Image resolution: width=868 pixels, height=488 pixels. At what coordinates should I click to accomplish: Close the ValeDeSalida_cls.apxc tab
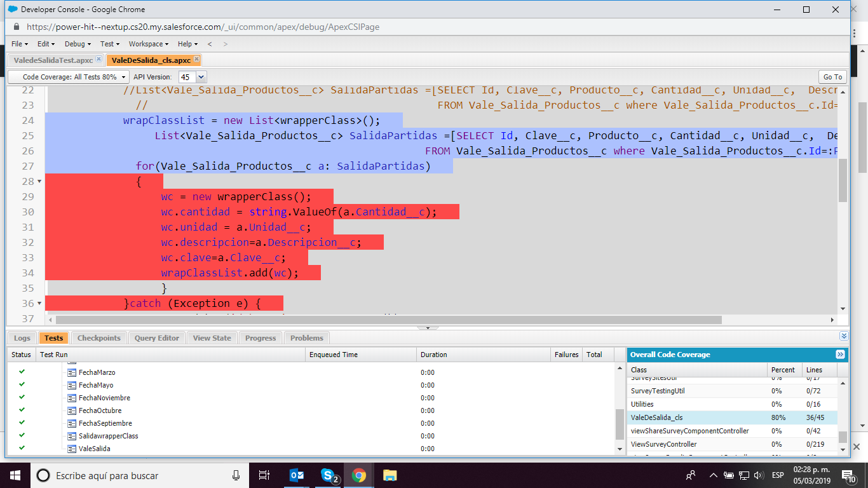click(196, 59)
